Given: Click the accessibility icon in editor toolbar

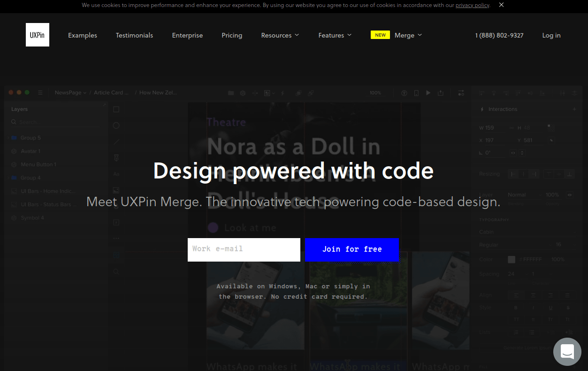Looking at the screenshot, I should pyautogui.click(x=404, y=93).
